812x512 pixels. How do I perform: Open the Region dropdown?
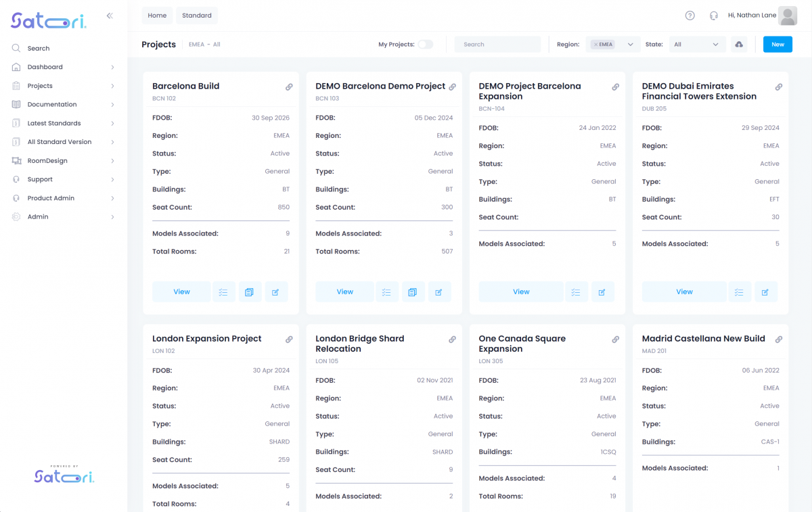(630, 45)
